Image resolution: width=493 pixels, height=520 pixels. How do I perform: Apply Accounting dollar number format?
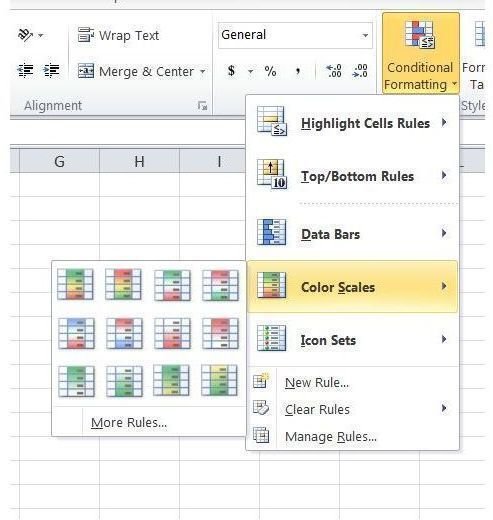231,71
